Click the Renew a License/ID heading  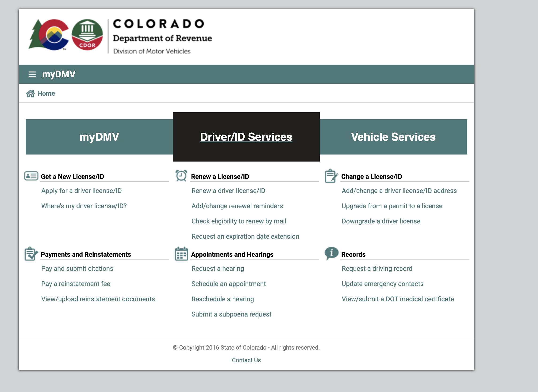pos(220,177)
